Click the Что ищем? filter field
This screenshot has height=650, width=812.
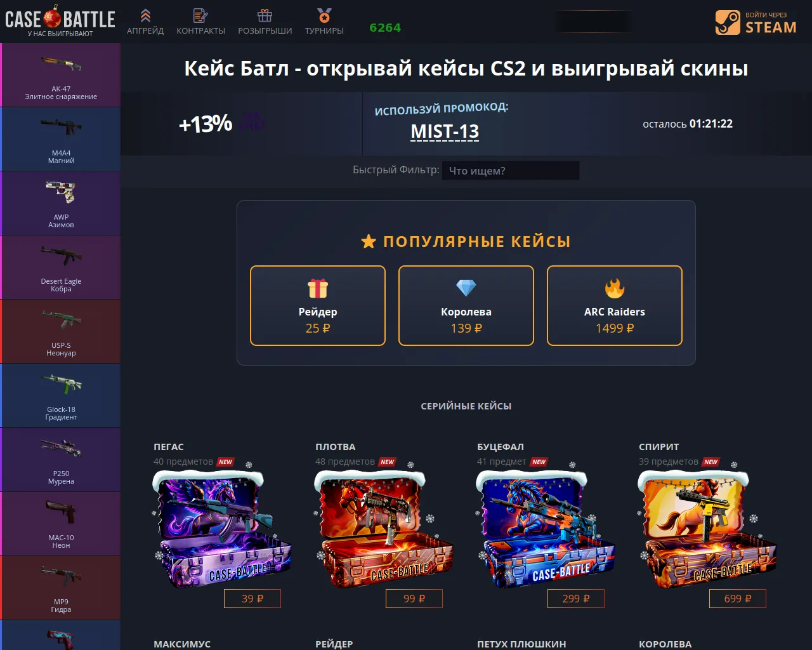tap(511, 171)
